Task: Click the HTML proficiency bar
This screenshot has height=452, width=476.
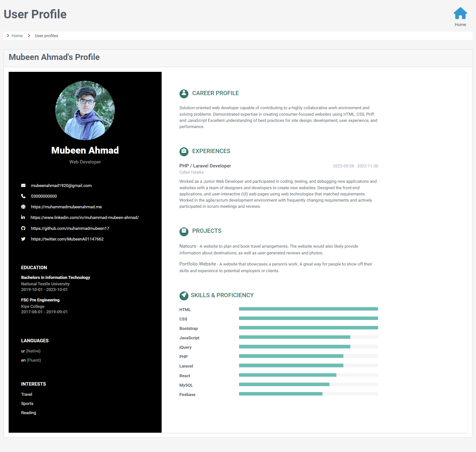Action: (308, 309)
